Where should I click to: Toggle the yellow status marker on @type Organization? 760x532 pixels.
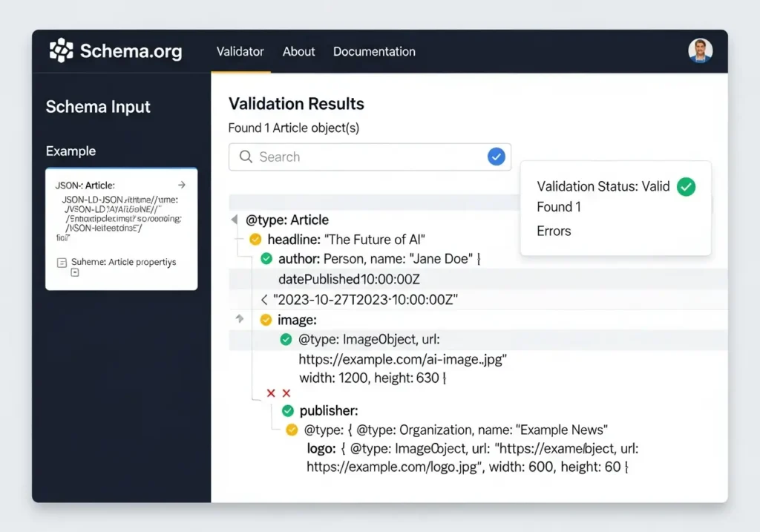coord(292,429)
